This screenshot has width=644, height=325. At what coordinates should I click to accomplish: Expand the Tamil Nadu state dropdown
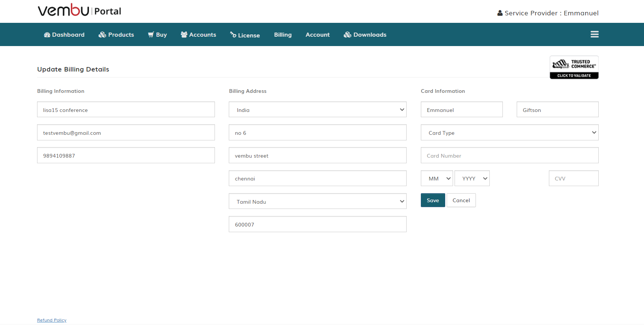coord(318,201)
